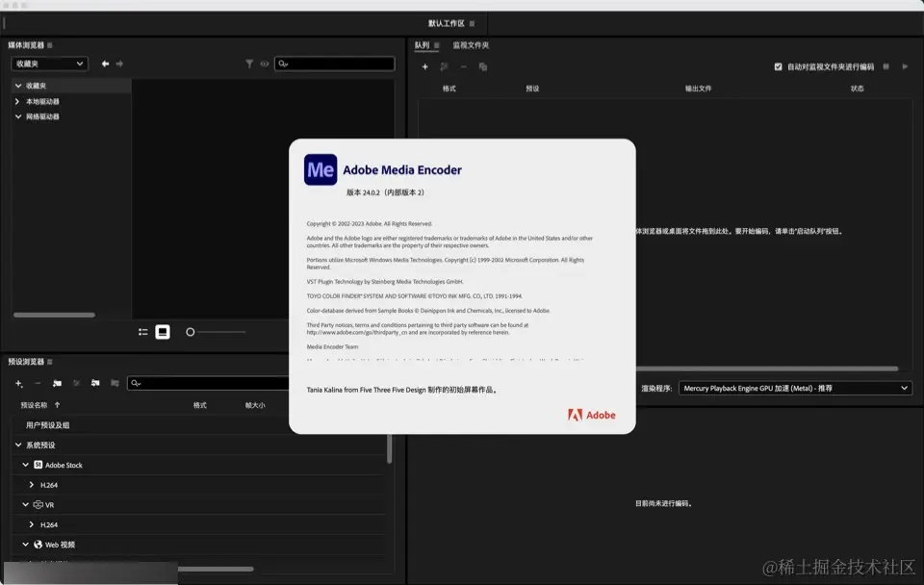Collapse the 系统预设 group
This screenshot has height=585, width=924.
[x=18, y=445]
